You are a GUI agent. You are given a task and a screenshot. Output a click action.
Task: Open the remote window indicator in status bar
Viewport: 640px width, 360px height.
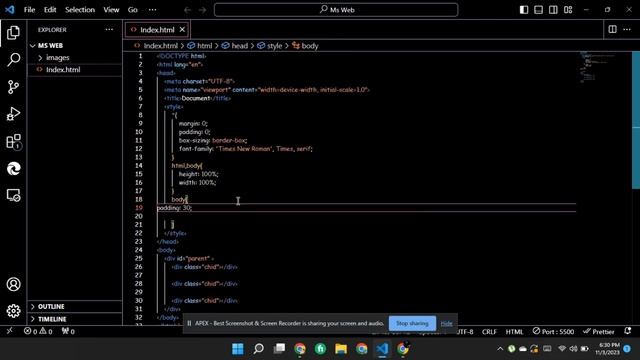coord(9,331)
